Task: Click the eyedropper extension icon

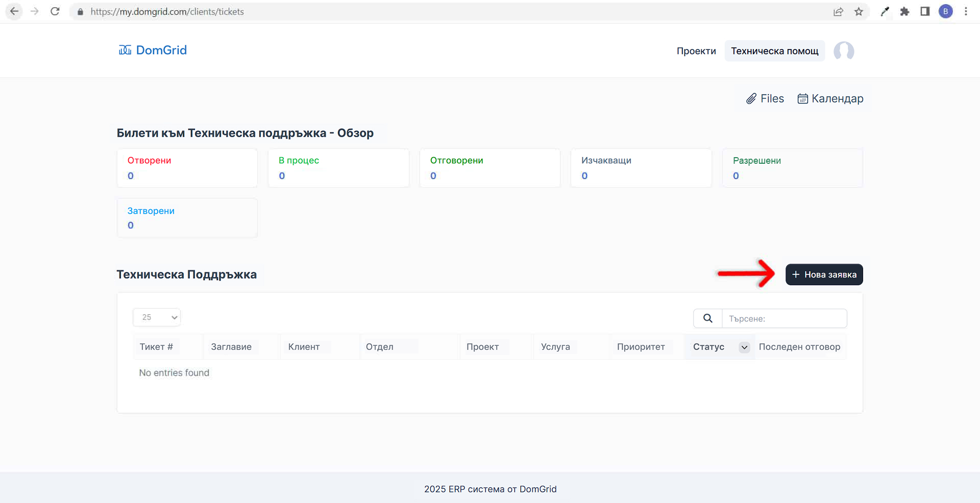Action: pos(885,12)
